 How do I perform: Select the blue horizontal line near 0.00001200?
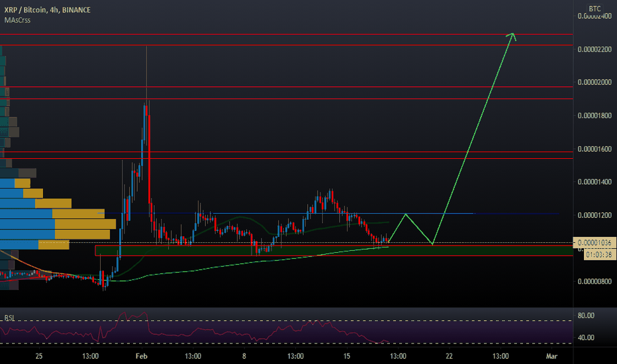point(328,214)
